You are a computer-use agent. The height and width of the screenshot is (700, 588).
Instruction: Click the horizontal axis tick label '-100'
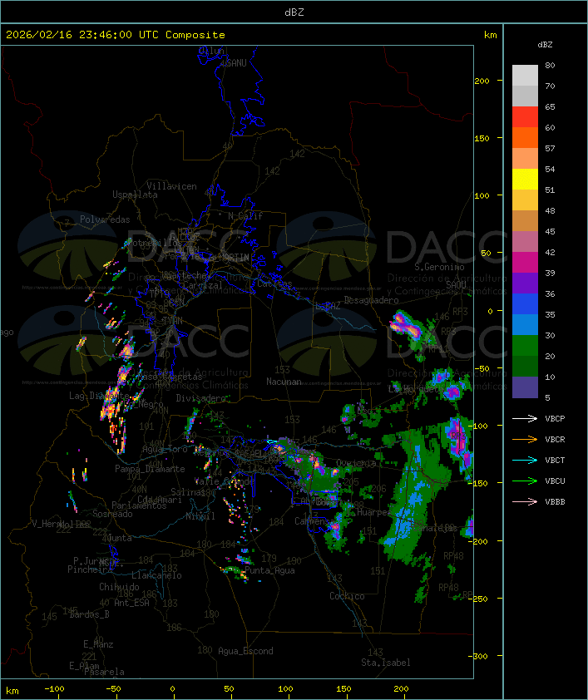pyautogui.click(x=54, y=689)
